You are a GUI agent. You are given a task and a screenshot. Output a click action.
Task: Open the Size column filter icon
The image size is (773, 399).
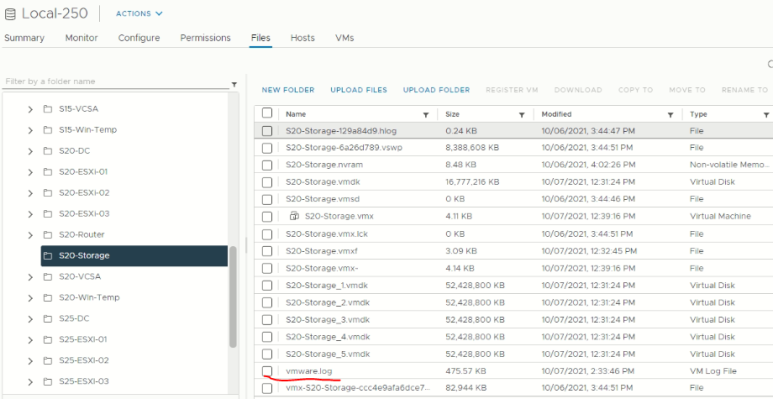pyautogui.click(x=522, y=115)
